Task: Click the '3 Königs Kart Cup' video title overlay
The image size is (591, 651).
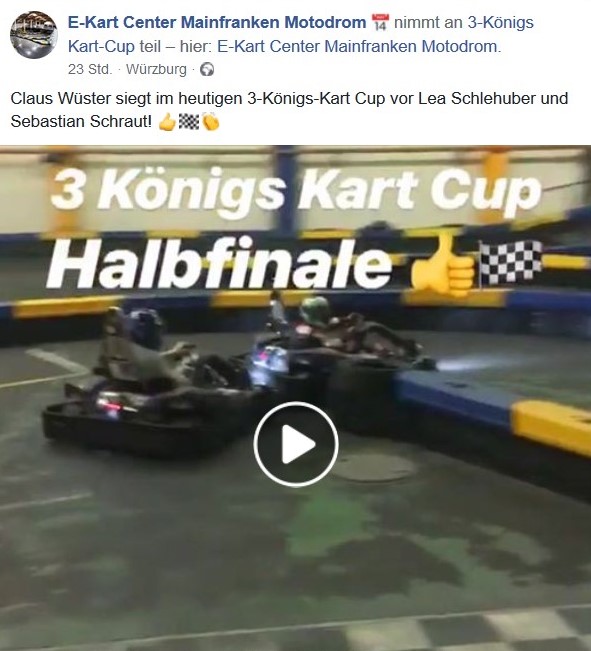Action: (x=297, y=193)
